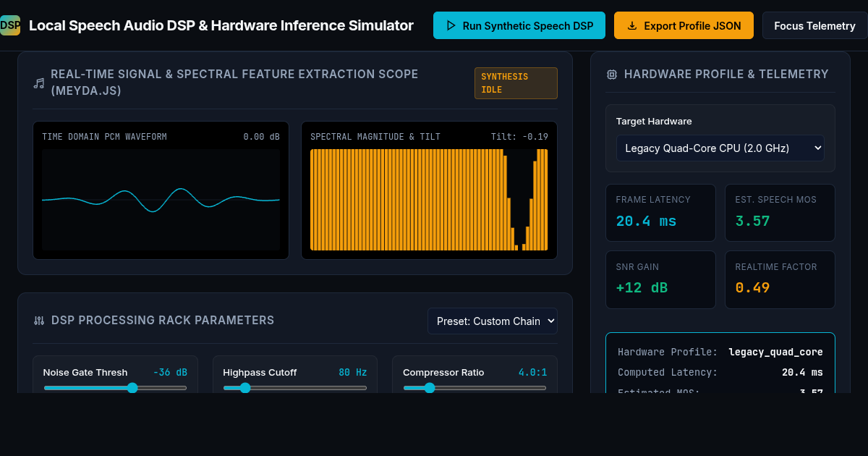Click the Spectral Magnitude & Tilt label
This screenshot has width=868, height=456.
375,137
